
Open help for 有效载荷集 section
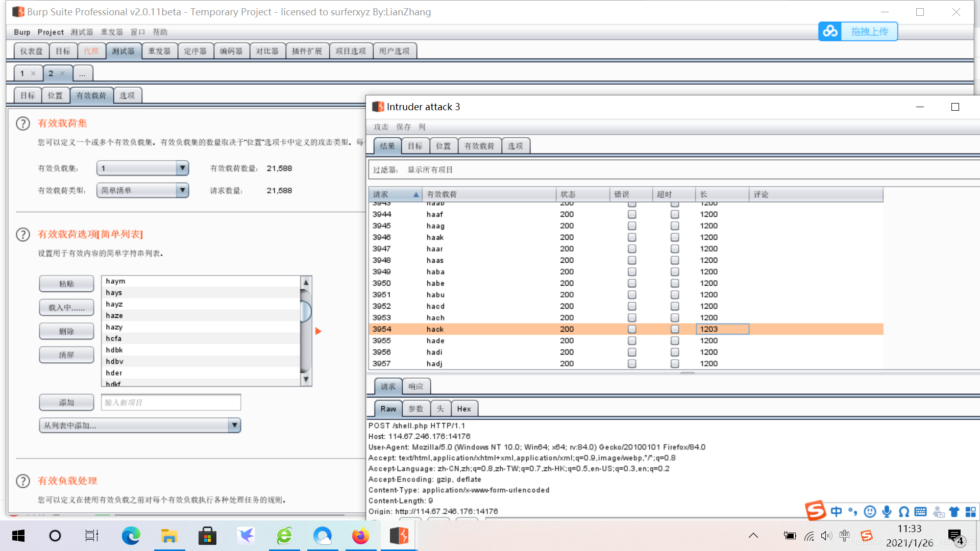(x=23, y=123)
